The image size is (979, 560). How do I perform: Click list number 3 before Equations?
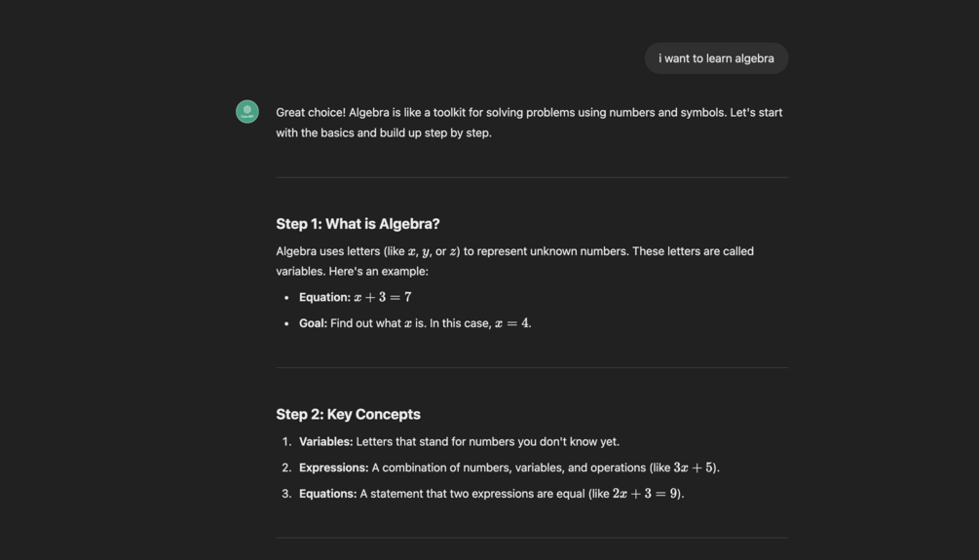pyautogui.click(x=286, y=494)
